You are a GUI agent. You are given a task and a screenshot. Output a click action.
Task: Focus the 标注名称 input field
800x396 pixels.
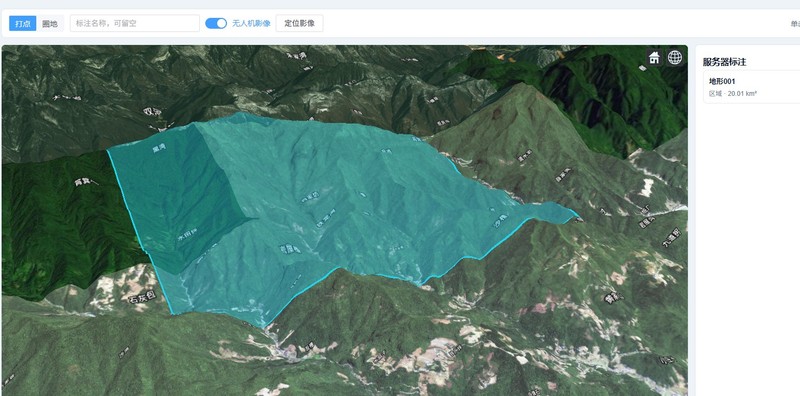135,23
